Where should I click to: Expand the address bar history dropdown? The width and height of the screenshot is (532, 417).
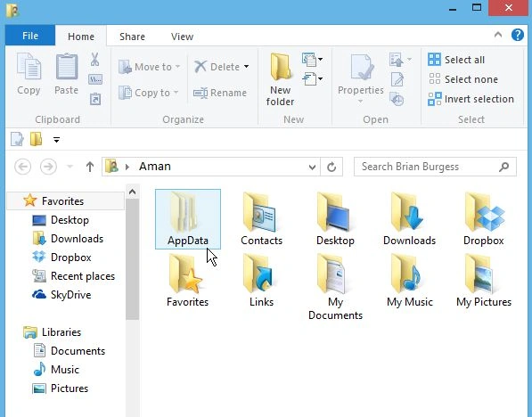pos(312,167)
